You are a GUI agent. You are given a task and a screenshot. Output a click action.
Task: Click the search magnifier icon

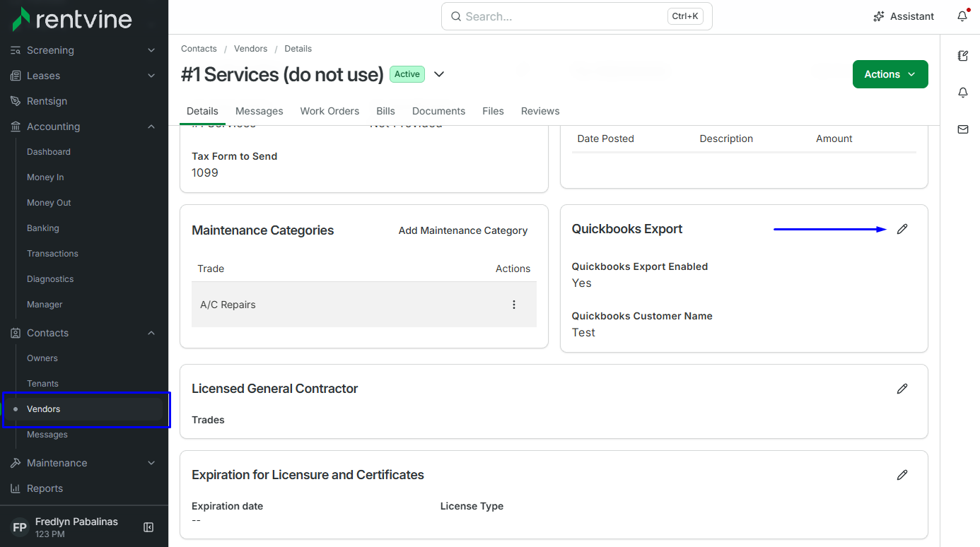[x=456, y=16]
